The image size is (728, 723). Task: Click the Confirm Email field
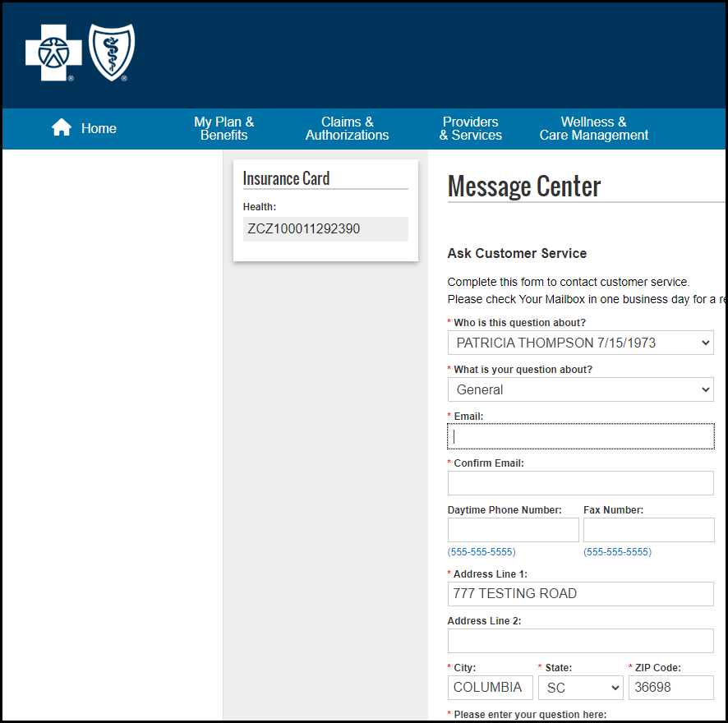[x=580, y=483]
